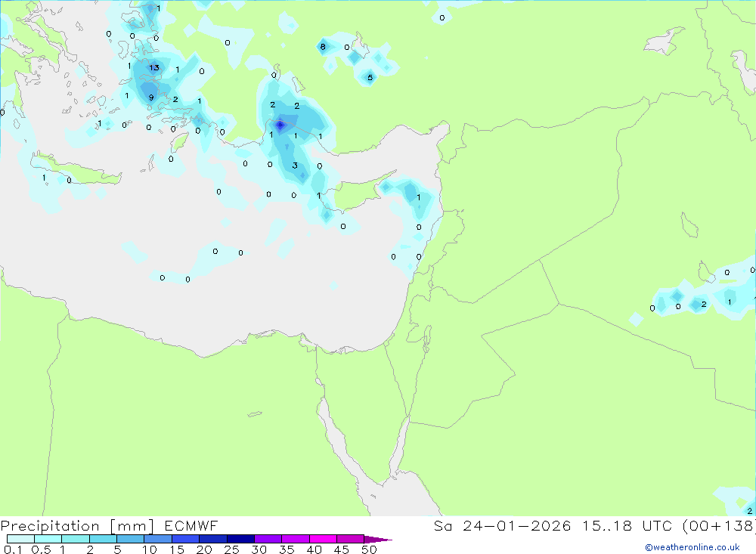This screenshot has width=756, height=554.
Task: Choose the 15–20 mm blue legend swatch
Action: [185, 539]
